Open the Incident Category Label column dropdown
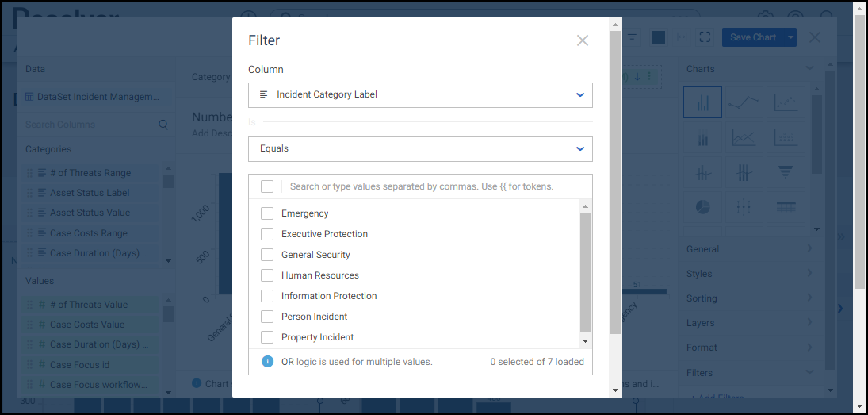868x415 pixels. click(420, 94)
